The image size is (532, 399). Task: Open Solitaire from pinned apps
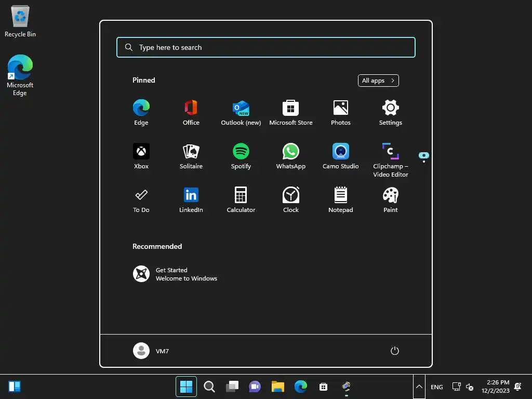[x=191, y=156]
